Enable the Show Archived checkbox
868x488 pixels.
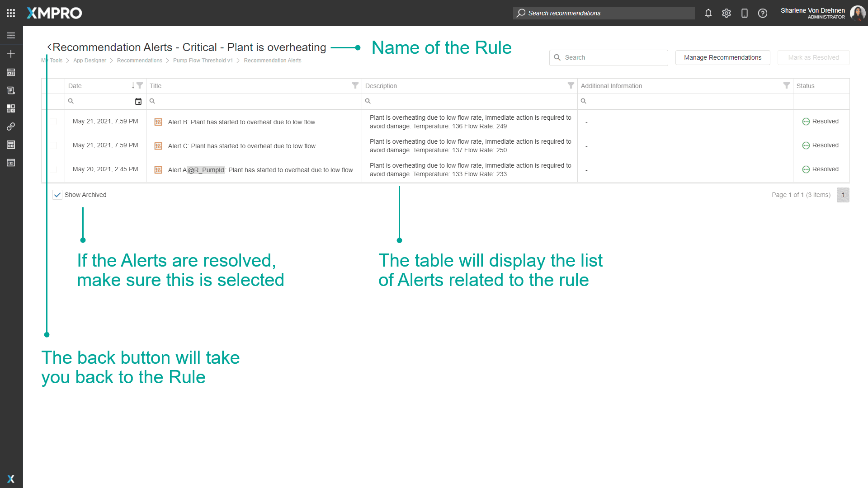pyautogui.click(x=57, y=195)
